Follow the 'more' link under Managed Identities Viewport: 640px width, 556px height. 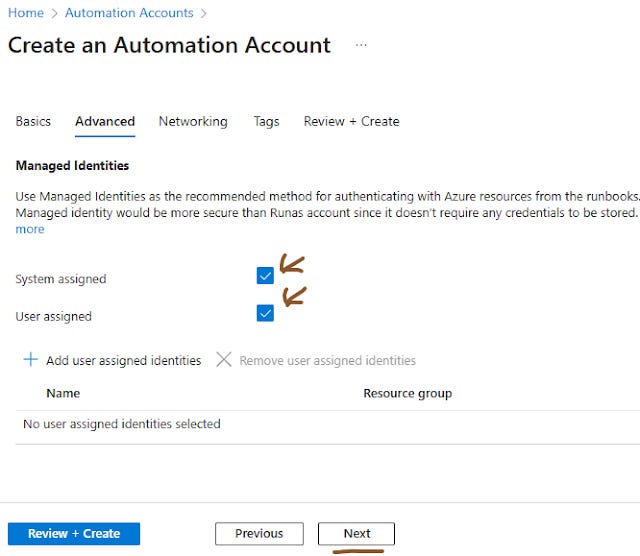click(x=30, y=229)
